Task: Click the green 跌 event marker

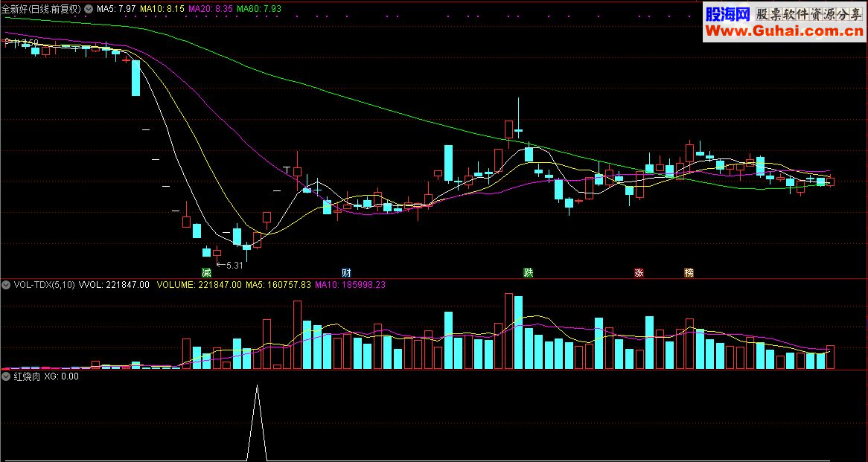Action: click(x=529, y=272)
